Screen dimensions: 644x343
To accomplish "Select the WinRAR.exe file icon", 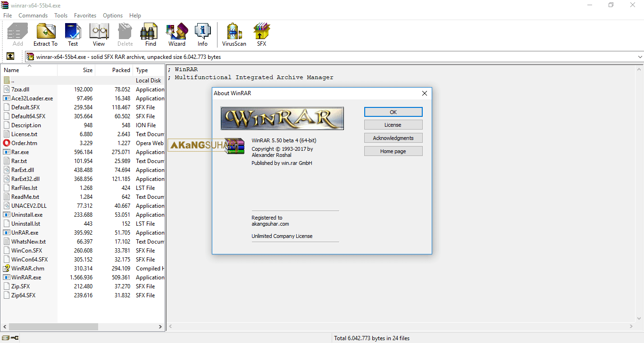I will tap(7, 278).
